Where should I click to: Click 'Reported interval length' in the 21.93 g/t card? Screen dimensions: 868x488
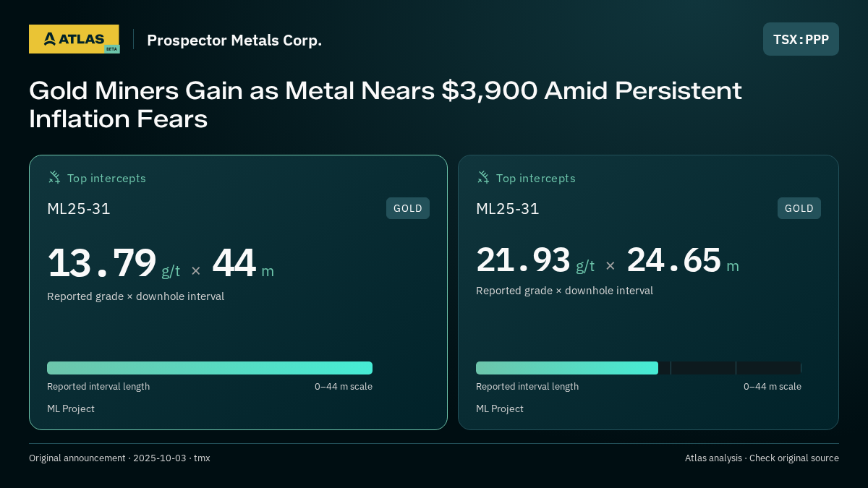click(x=527, y=386)
